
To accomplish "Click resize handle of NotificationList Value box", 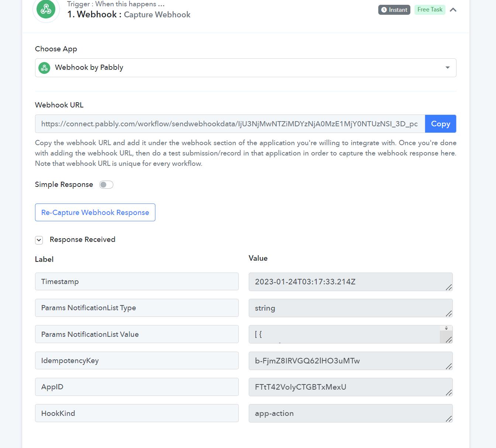I will [449, 339].
